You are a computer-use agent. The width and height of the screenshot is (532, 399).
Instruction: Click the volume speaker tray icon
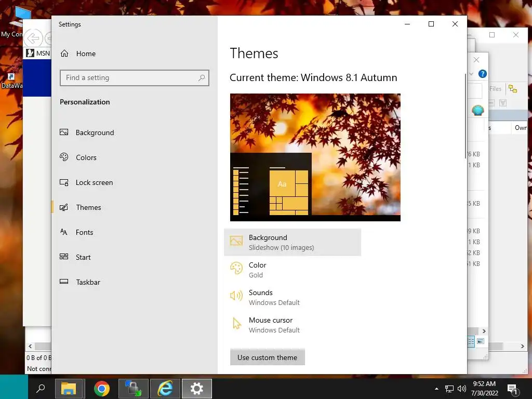click(461, 389)
